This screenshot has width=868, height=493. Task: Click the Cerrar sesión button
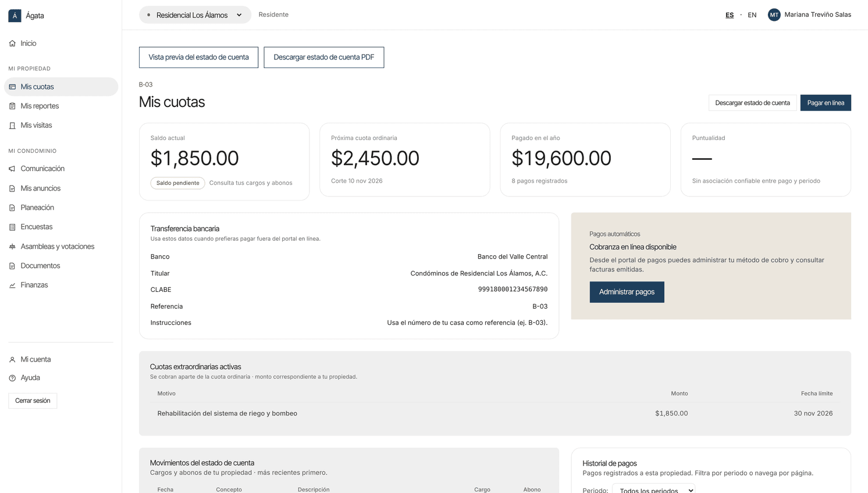point(33,401)
